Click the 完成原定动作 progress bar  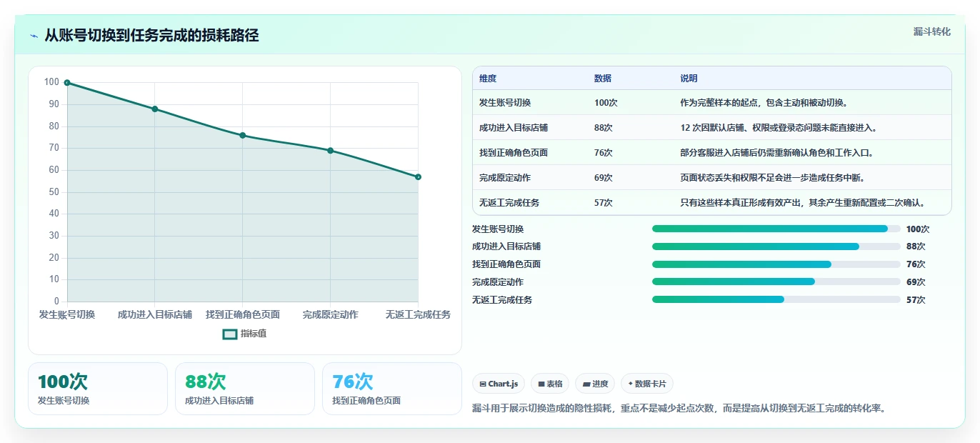point(776,282)
